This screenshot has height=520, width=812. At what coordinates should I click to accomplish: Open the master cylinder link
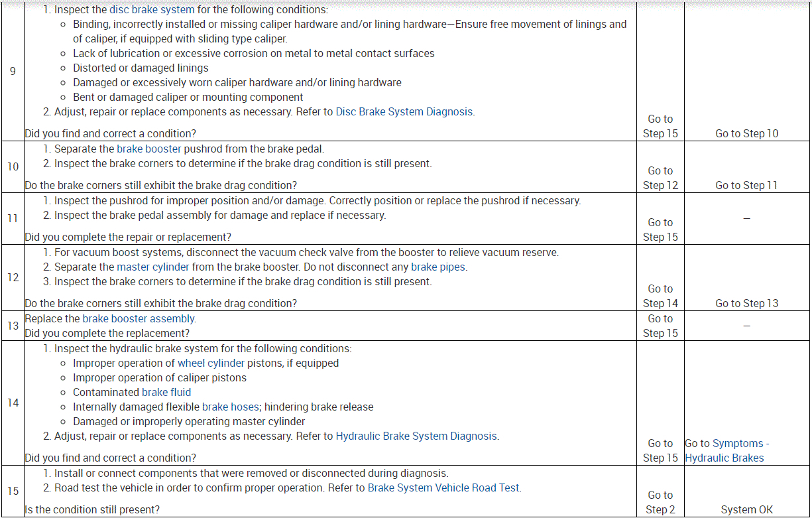152,267
